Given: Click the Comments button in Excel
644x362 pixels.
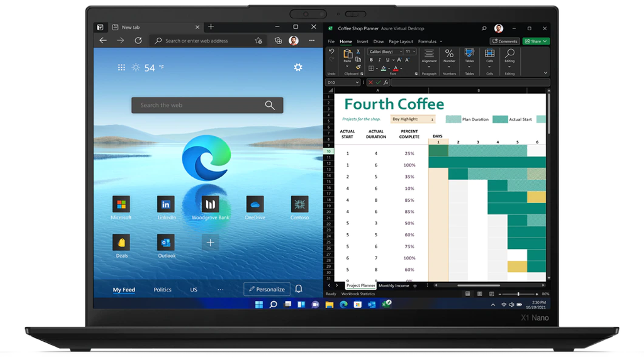Looking at the screenshot, I should [x=504, y=41].
